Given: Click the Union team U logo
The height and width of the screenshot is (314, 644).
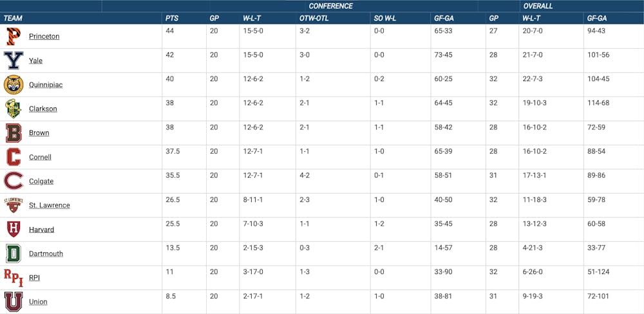Looking at the screenshot, I should [x=14, y=302].
